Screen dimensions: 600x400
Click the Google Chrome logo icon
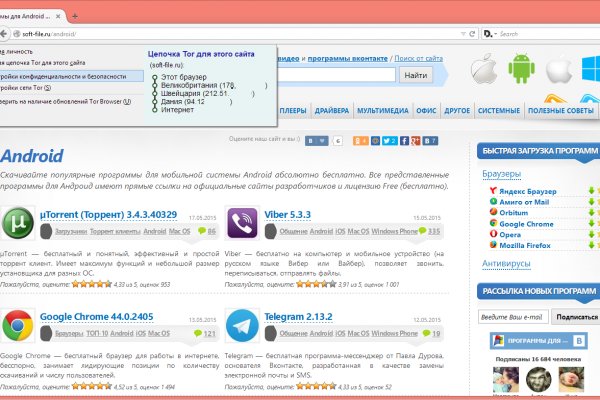[17, 325]
